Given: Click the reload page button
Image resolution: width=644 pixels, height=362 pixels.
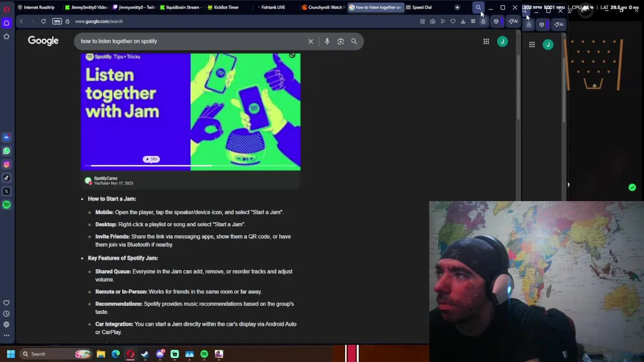Looking at the screenshot, I should [x=43, y=21].
